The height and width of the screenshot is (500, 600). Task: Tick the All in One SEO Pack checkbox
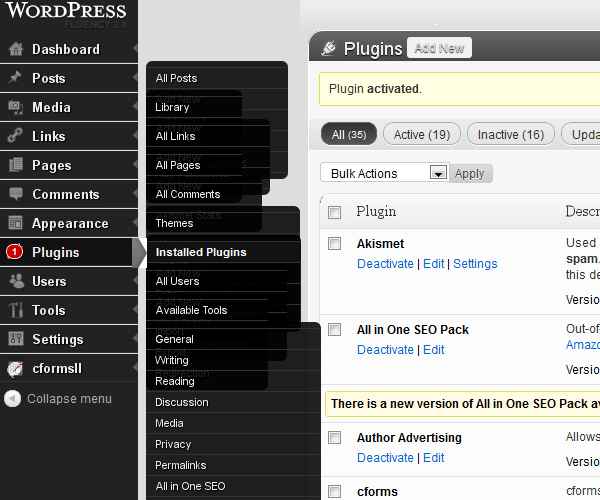(x=334, y=329)
